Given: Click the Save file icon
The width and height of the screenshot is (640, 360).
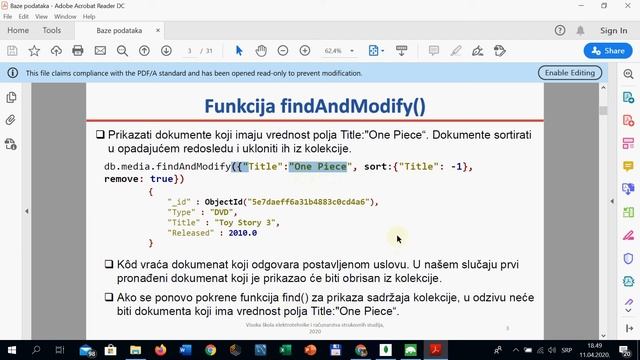Looking at the screenshot, I should click(12, 51).
